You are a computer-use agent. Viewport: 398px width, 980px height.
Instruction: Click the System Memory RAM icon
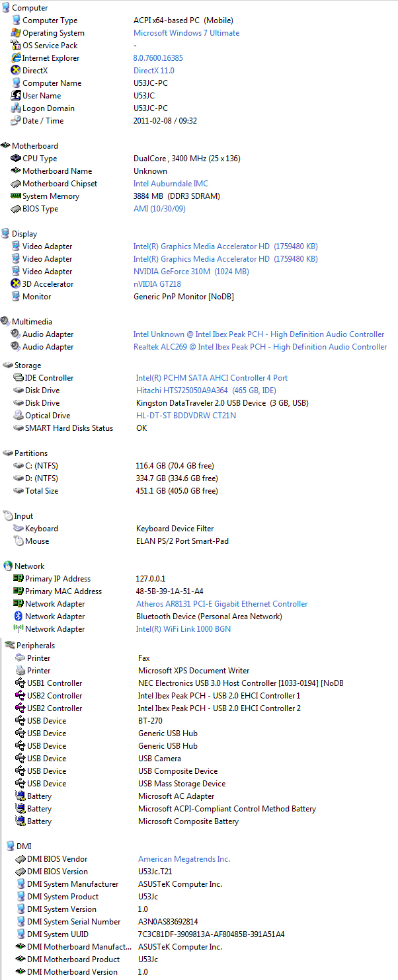(x=17, y=196)
